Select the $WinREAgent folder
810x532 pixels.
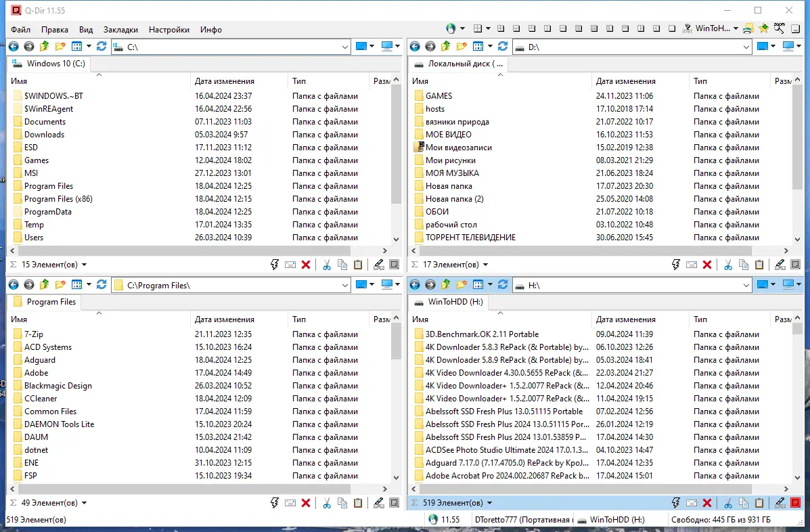(49, 109)
